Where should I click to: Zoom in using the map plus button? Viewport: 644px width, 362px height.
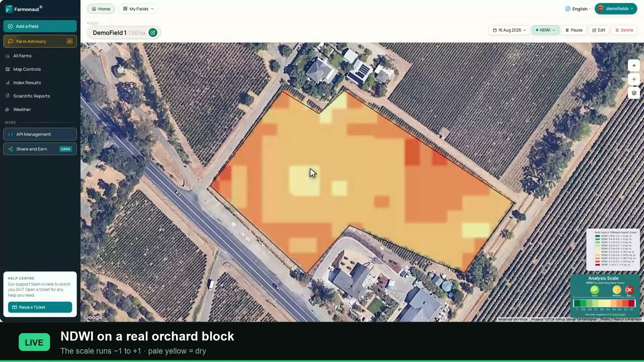tap(634, 66)
